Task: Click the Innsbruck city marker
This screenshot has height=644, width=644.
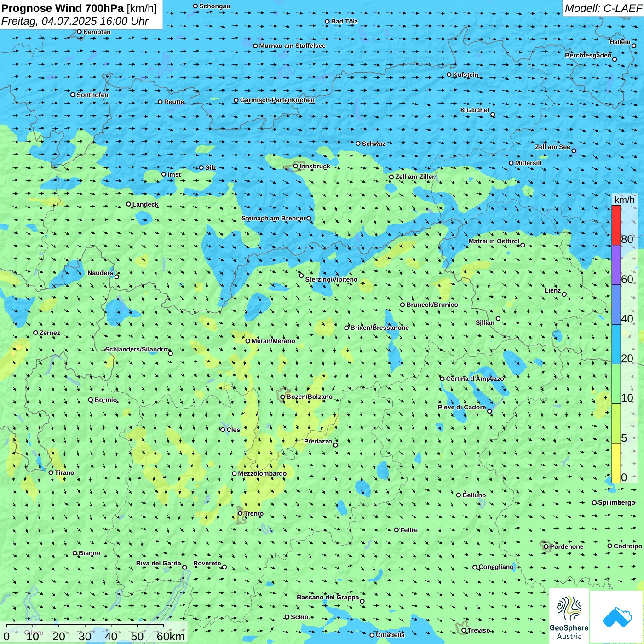Action: point(295,166)
